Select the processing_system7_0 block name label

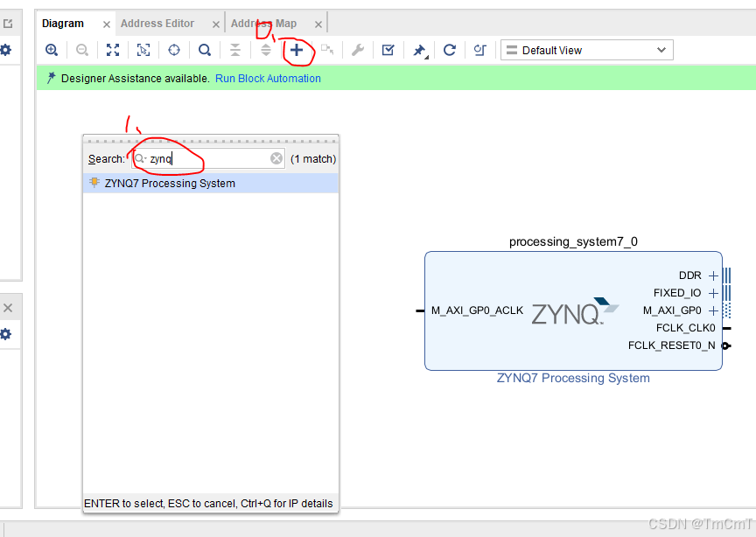tap(573, 241)
